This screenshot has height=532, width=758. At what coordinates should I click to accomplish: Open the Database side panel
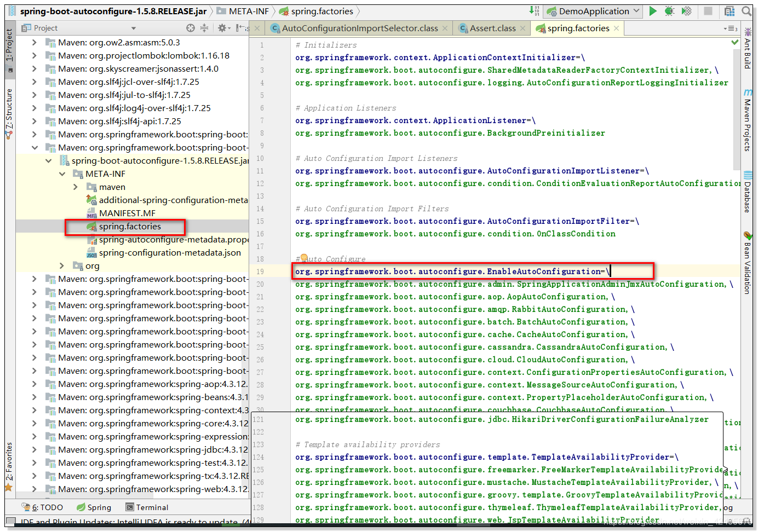point(747,192)
